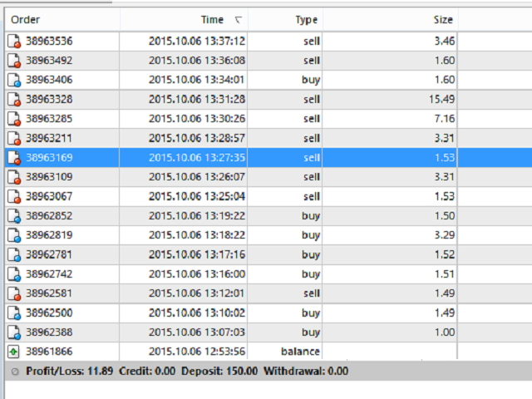
Task: Select order number 38963492
Action: [x=49, y=61]
